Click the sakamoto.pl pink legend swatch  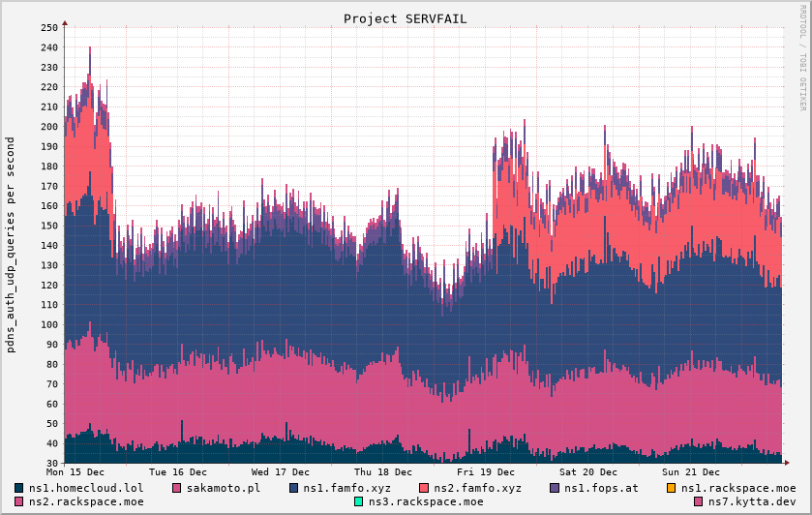click(177, 488)
